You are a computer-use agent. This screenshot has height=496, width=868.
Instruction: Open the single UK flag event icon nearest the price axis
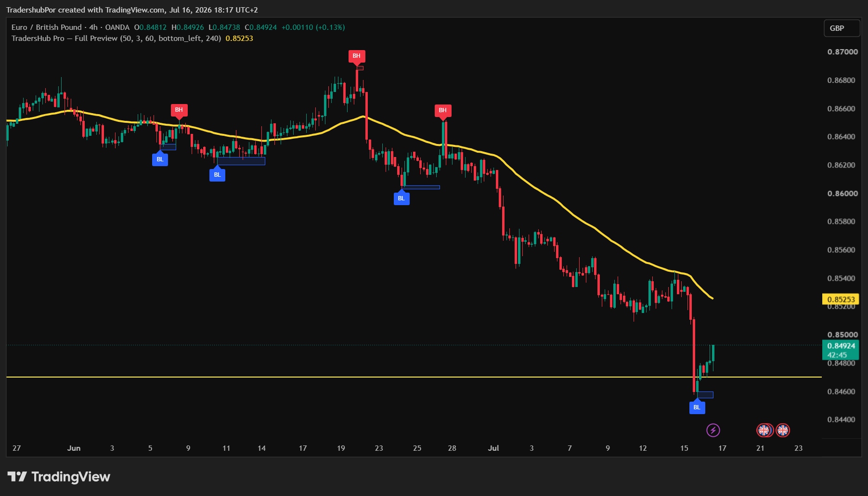pos(783,430)
